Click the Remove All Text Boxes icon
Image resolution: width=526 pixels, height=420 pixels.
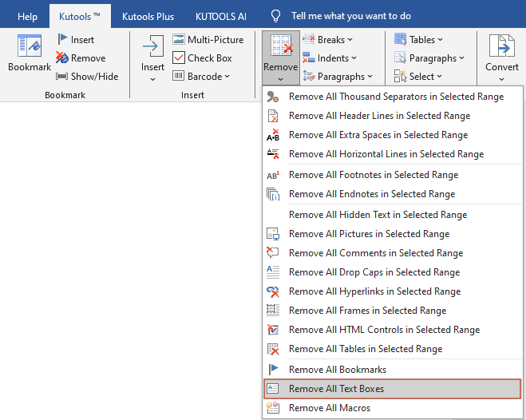pyautogui.click(x=273, y=389)
